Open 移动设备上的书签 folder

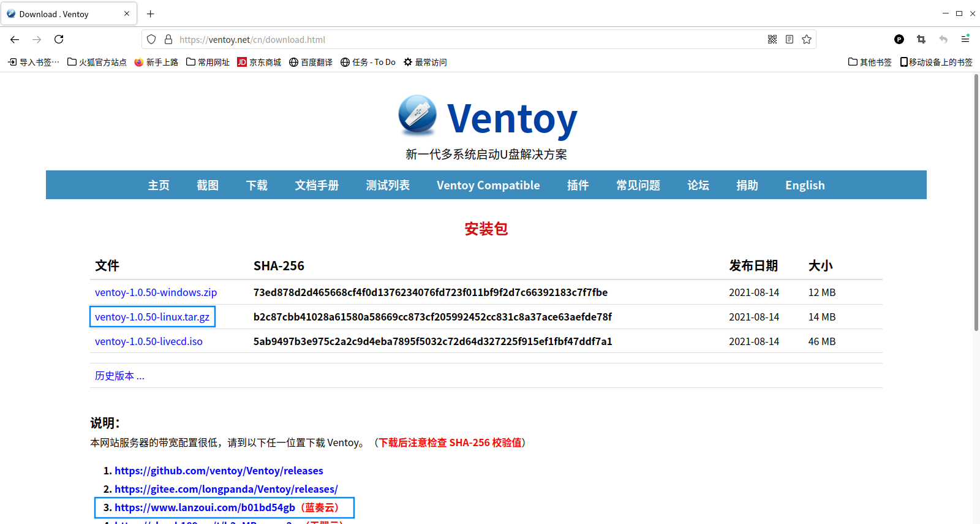[936, 62]
